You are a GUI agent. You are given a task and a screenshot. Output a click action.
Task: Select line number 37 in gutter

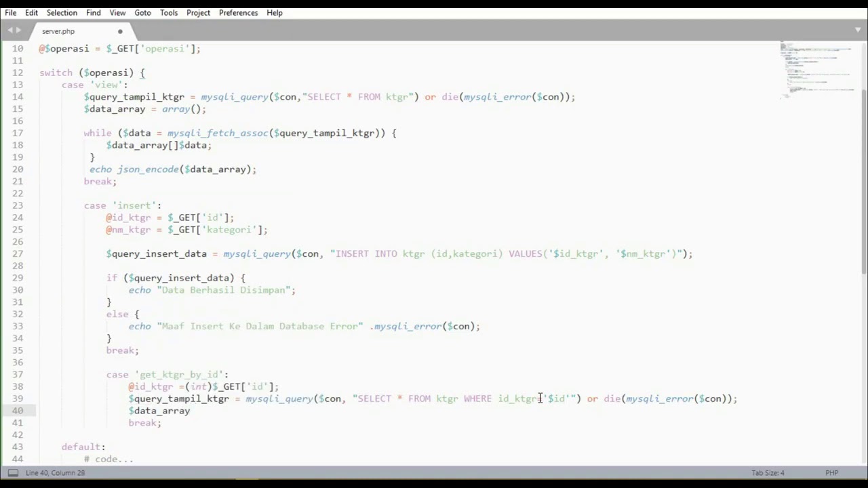tap(17, 374)
